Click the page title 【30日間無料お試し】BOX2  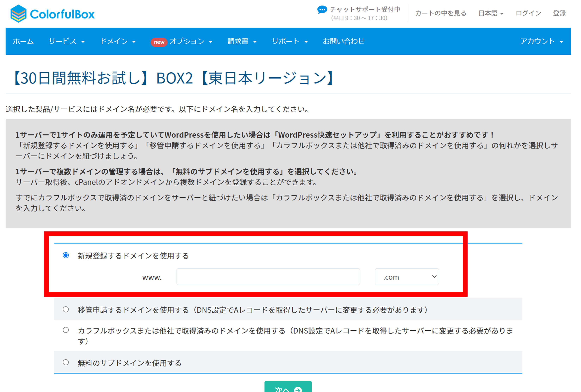pos(174,78)
